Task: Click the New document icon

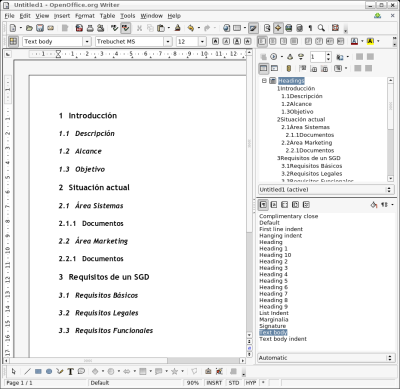Action: [x=13, y=28]
